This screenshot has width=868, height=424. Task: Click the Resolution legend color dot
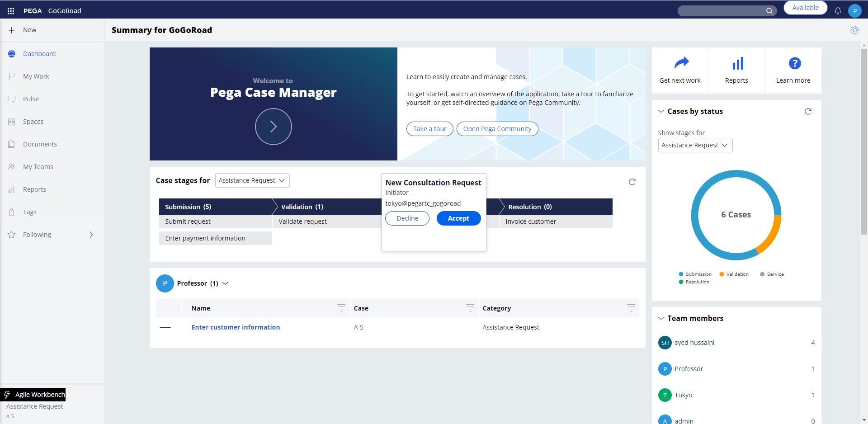[681, 282]
